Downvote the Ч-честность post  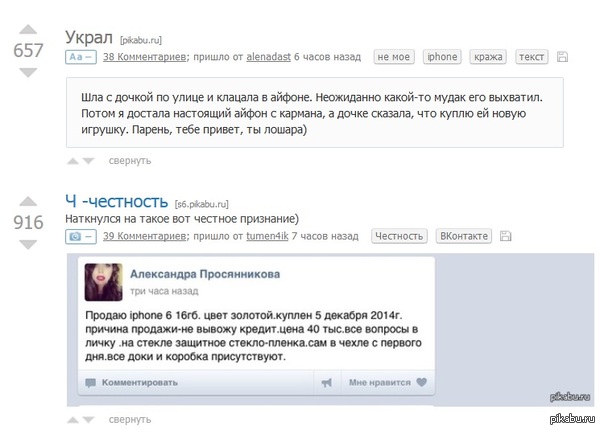[x=28, y=244]
